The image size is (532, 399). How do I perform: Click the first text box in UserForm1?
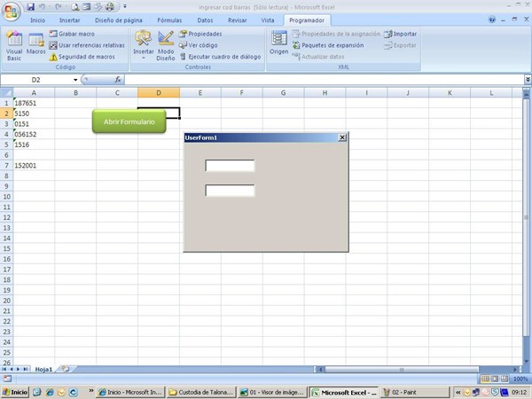230,166
